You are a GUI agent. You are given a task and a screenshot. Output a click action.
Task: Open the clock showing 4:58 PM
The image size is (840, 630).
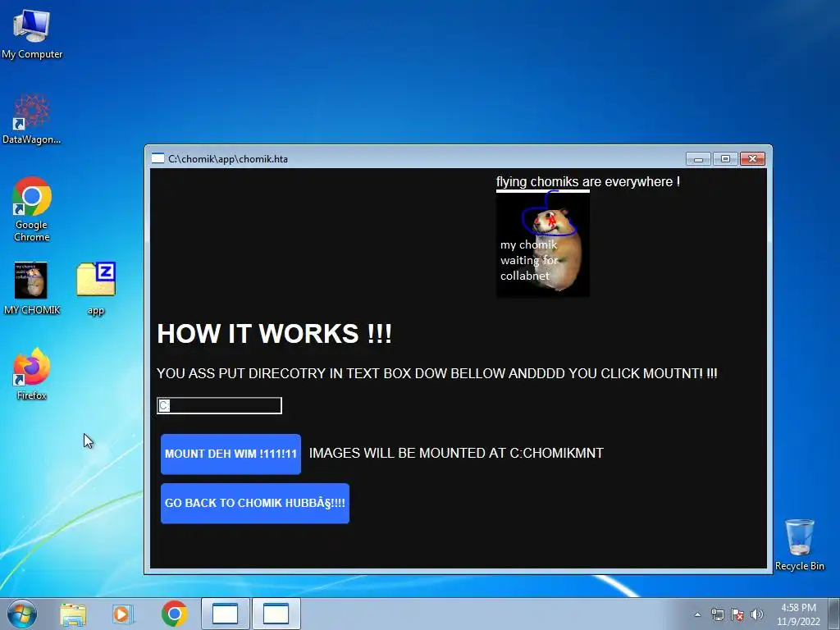pyautogui.click(x=798, y=614)
